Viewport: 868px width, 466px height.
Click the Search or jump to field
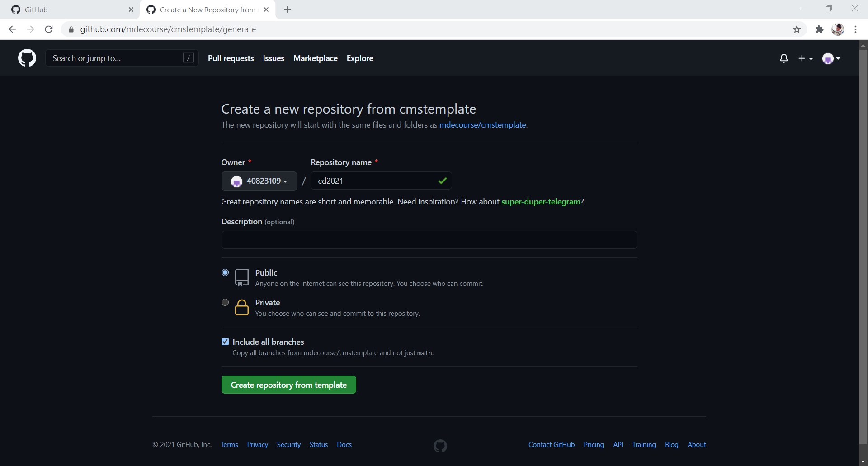122,58
